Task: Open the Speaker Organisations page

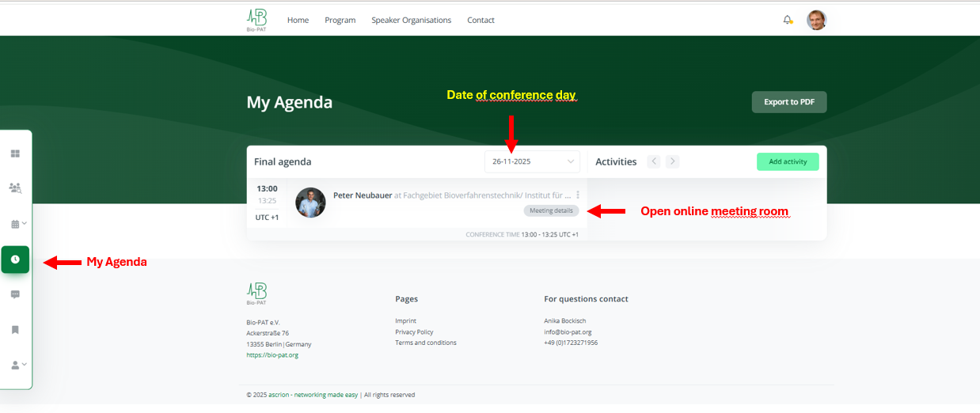Action: pyautogui.click(x=411, y=21)
